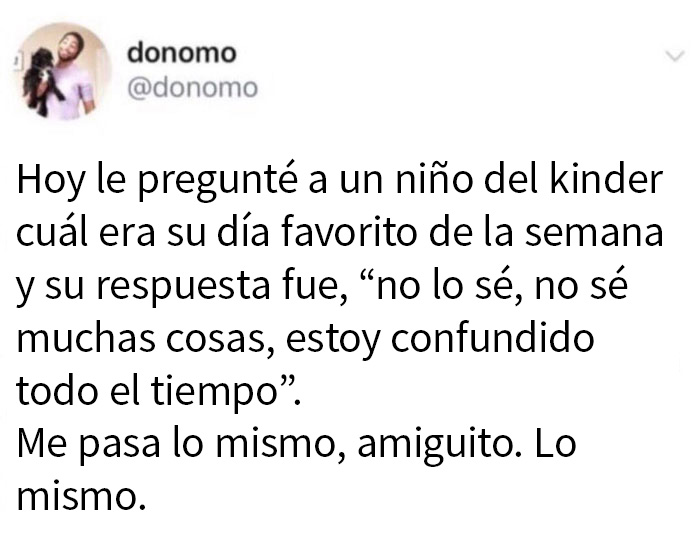Click the word "favorito" in the tweet
700x546 pixels.
[350, 232]
